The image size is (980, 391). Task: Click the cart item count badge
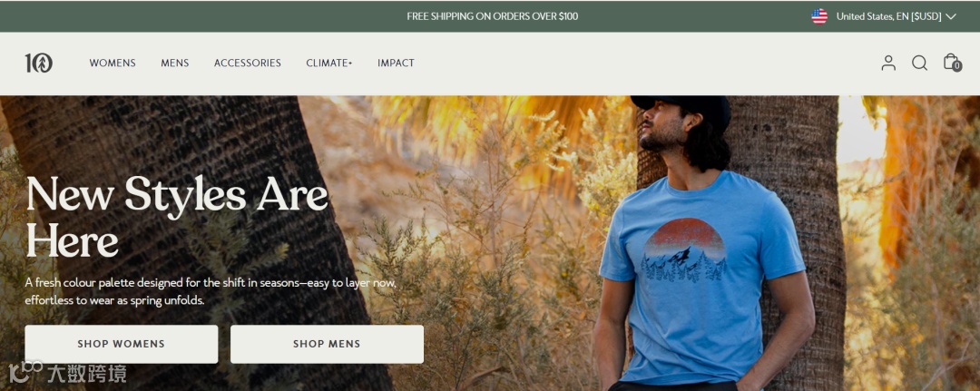pos(957,66)
